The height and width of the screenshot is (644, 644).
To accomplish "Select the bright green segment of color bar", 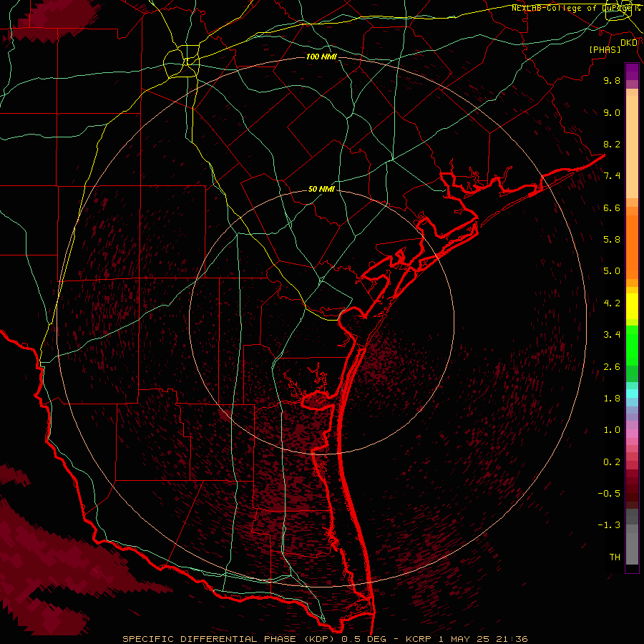I will (632, 345).
